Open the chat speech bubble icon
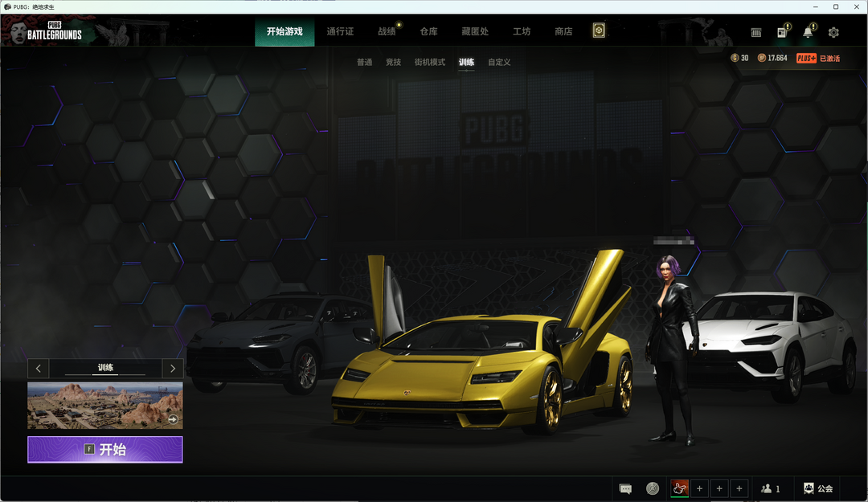The image size is (868, 502). (625, 488)
